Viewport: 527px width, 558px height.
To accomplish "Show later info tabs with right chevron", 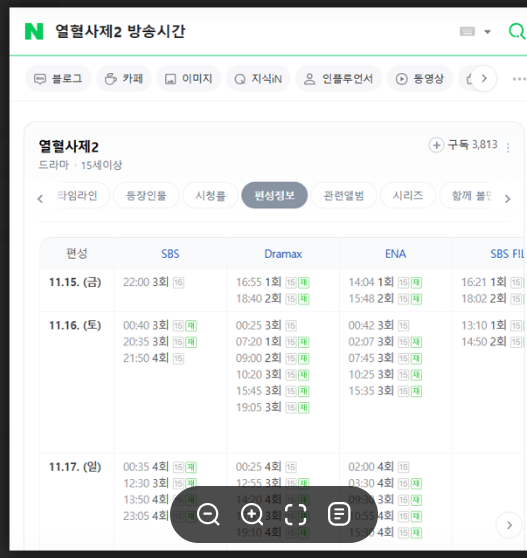I will (x=507, y=199).
